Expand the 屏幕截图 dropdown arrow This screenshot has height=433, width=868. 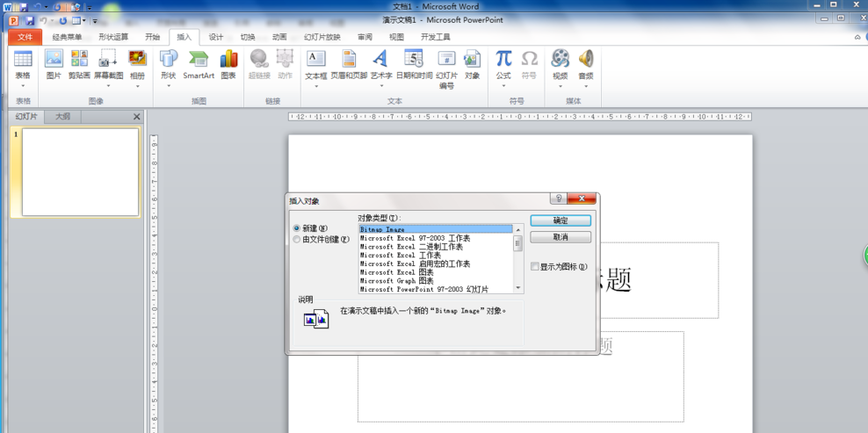point(108,86)
